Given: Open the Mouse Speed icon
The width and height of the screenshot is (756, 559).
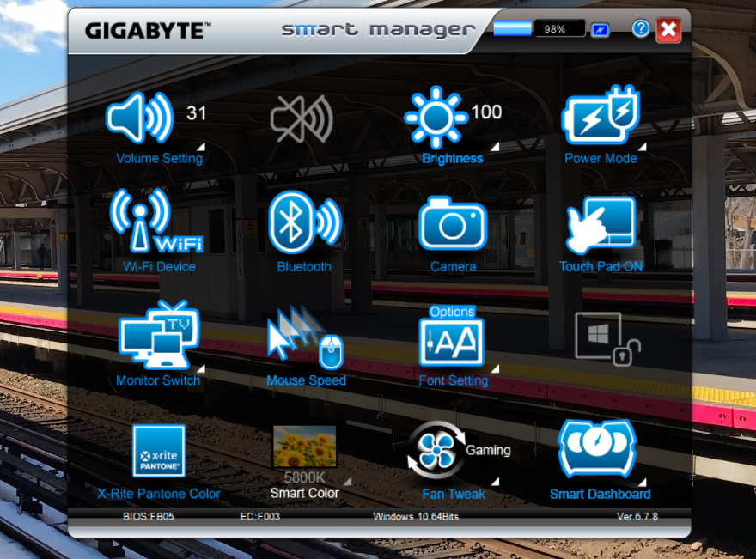Looking at the screenshot, I should (305, 337).
